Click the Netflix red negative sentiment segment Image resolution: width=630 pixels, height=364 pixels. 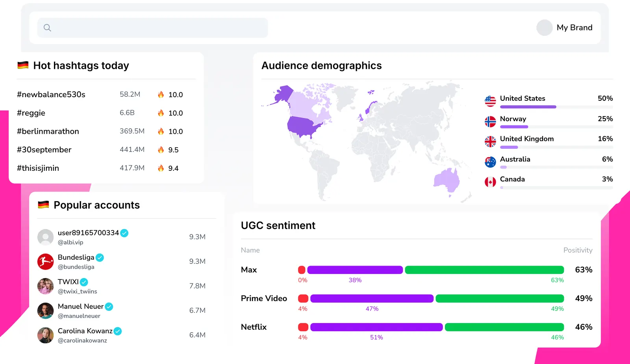[x=303, y=327]
